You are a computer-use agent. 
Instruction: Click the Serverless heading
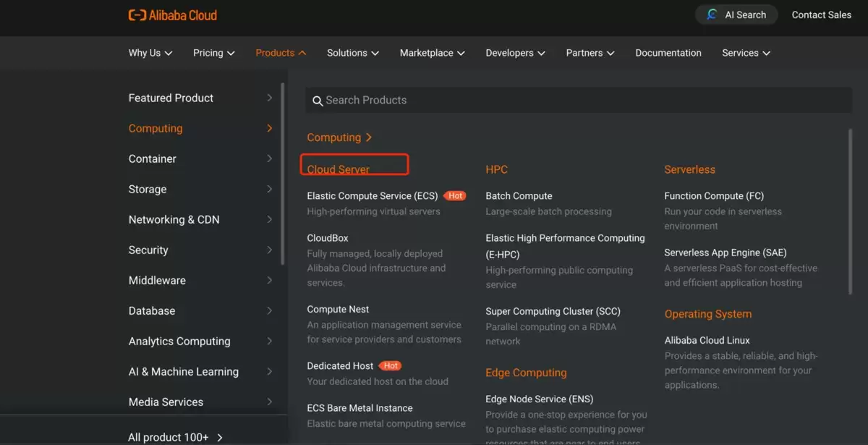(x=689, y=169)
